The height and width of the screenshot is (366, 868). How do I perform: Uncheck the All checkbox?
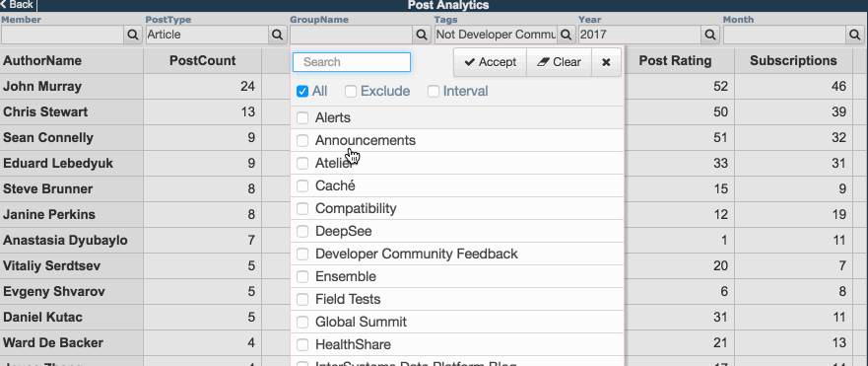tap(302, 92)
